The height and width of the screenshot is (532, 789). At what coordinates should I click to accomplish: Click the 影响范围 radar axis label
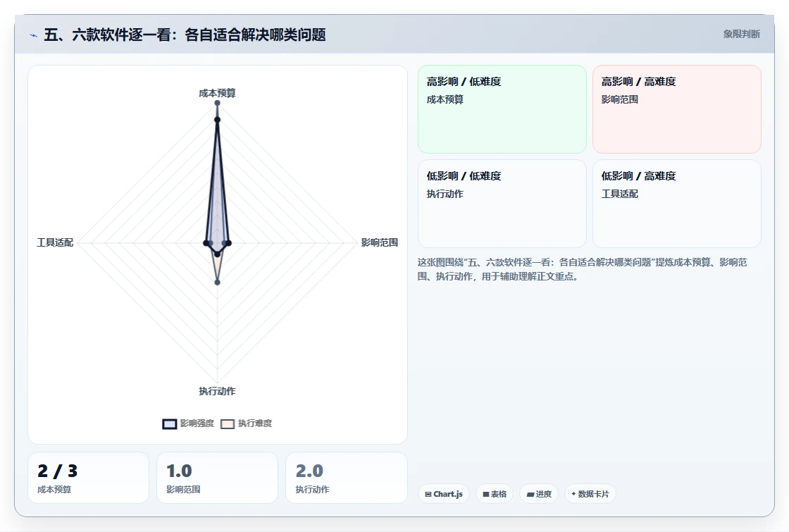point(380,242)
